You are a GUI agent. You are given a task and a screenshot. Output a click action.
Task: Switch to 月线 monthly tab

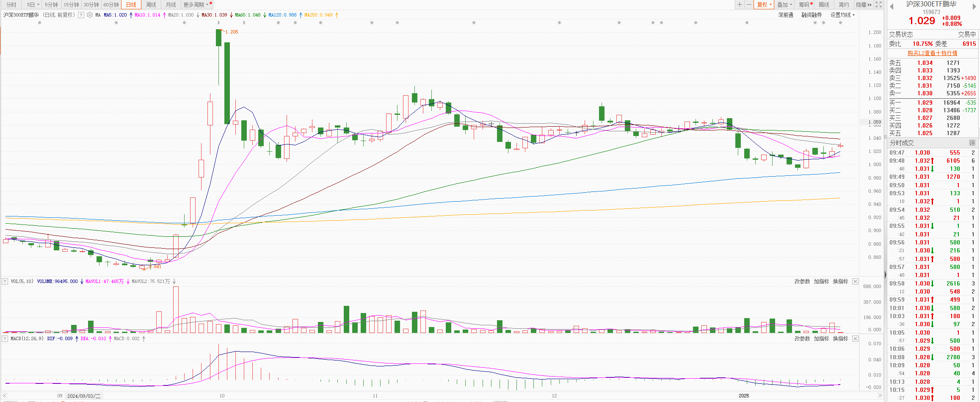[x=171, y=5]
